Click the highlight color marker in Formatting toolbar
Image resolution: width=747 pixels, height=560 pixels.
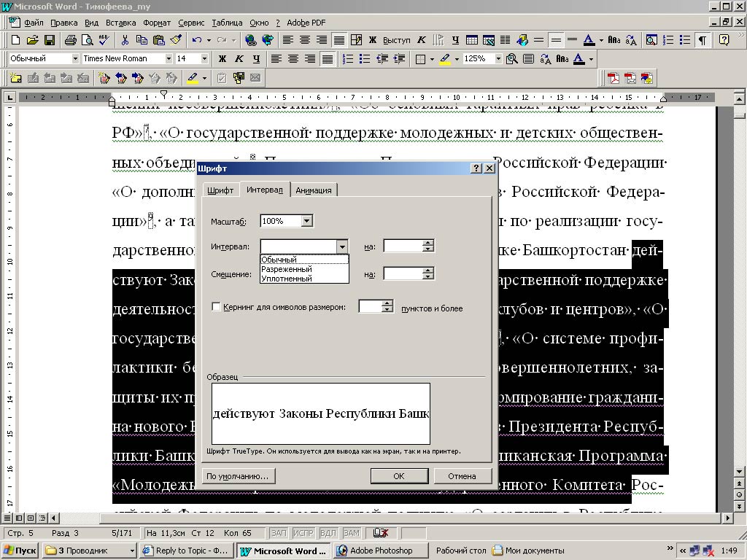[x=445, y=59]
